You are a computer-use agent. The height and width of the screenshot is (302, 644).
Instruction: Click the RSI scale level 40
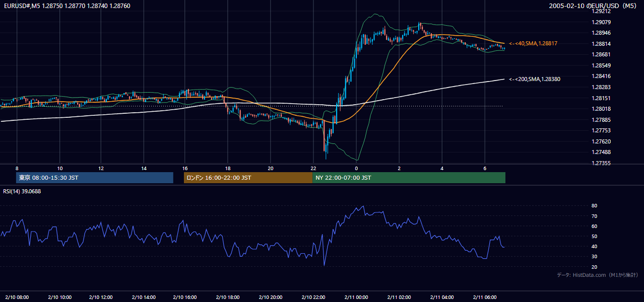click(595, 246)
